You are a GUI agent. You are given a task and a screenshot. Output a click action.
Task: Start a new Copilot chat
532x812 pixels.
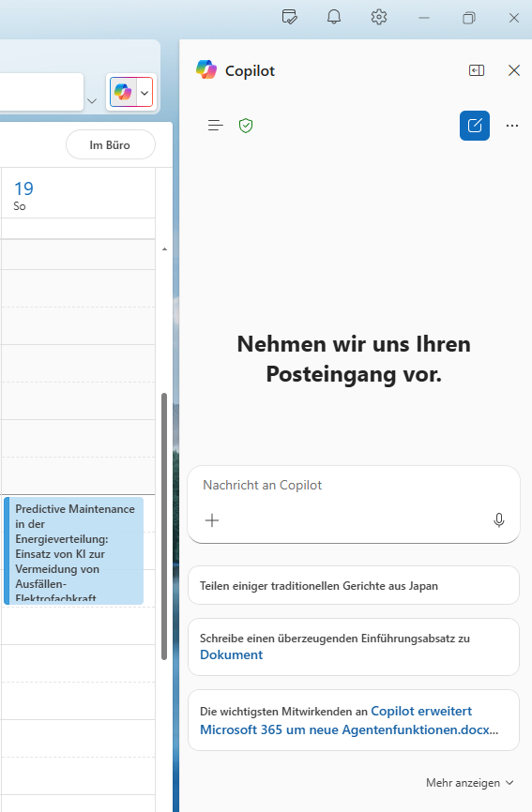(x=475, y=126)
